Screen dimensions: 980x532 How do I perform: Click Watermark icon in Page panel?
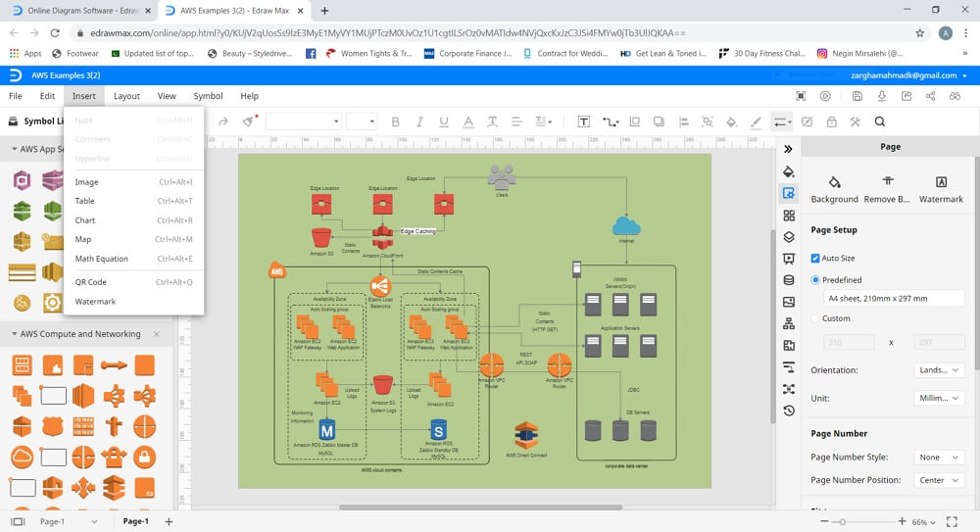point(941,182)
